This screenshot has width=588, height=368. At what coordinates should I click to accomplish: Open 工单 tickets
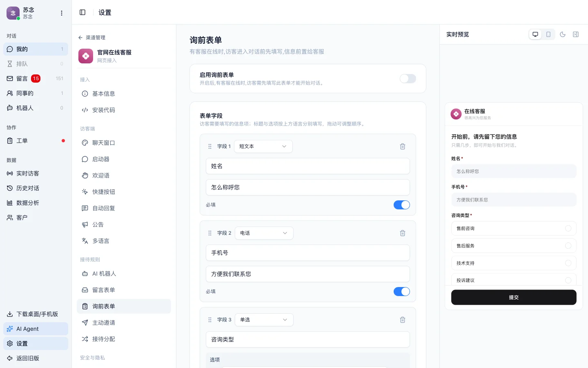(x=36, y=141)
